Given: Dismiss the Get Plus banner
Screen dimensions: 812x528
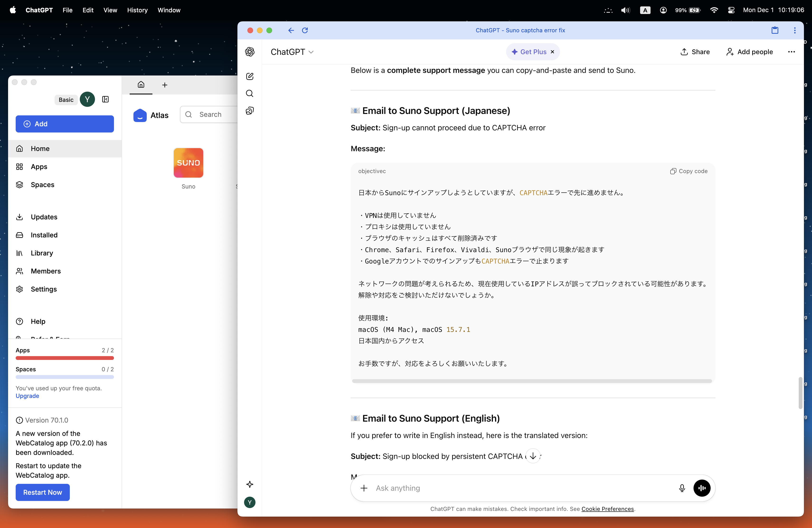Looking at the screenshot, I should pyautogui.click(x=552, y=52).
